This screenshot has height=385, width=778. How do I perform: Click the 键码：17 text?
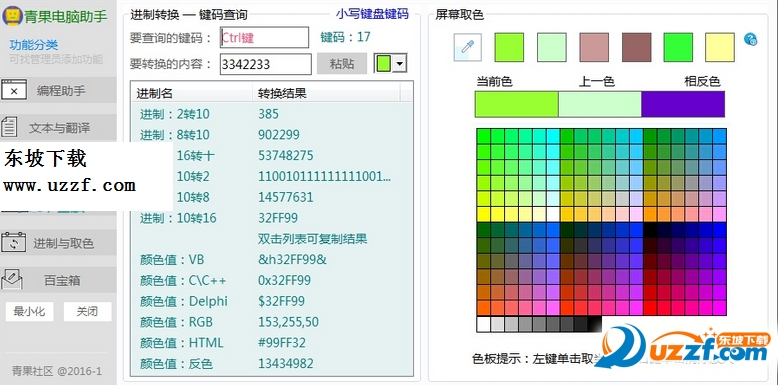345,37
